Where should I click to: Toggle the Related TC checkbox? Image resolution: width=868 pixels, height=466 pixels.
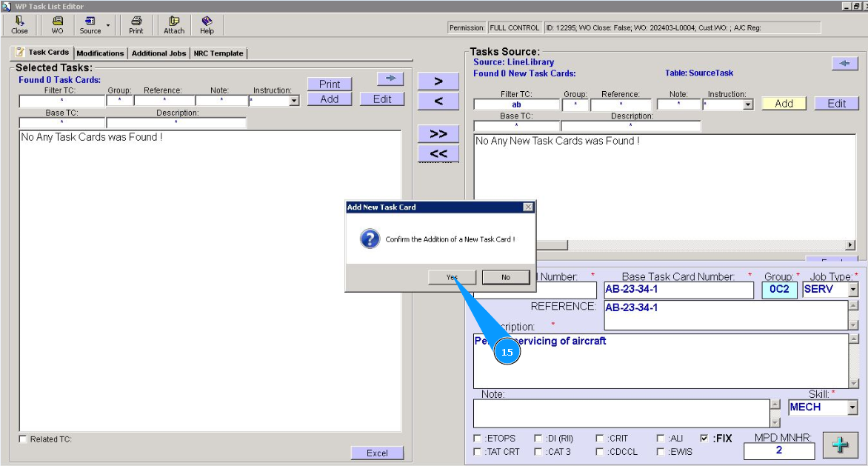tap(23, 439)
